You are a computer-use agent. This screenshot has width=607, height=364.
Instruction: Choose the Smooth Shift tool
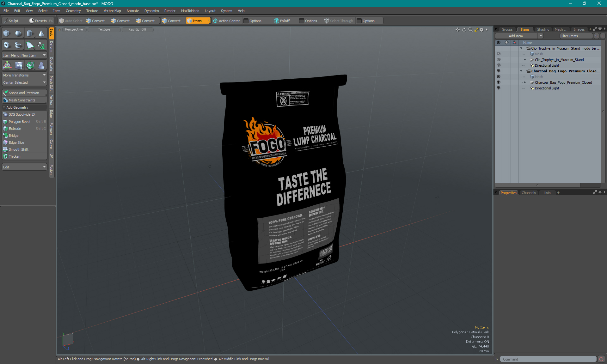[24, 149]
